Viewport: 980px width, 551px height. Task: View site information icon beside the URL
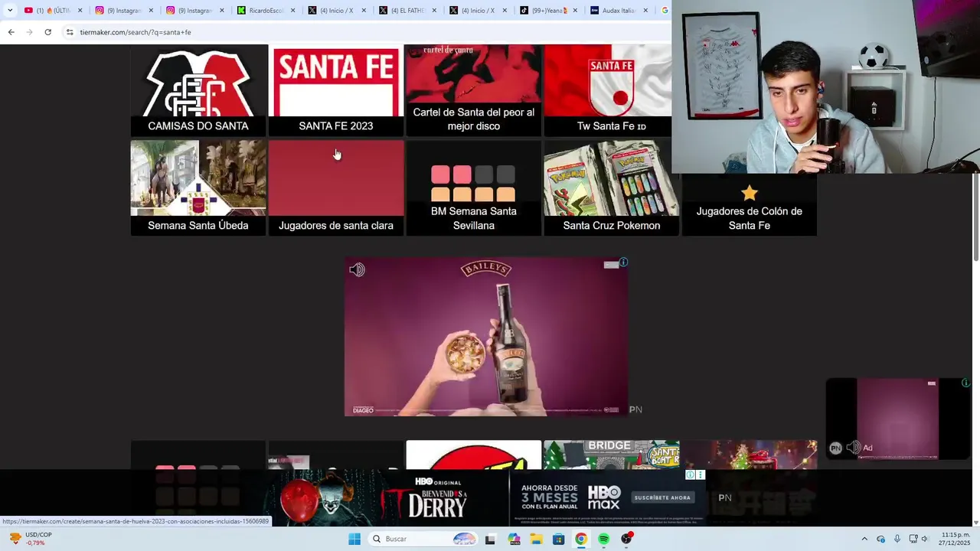coord(69,32)
